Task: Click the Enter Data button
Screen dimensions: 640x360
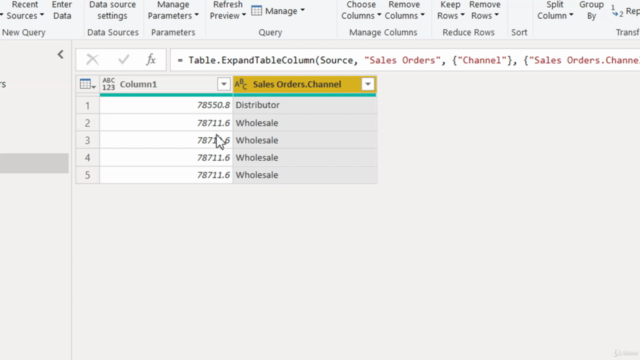Action: click(x=62, y=11)
